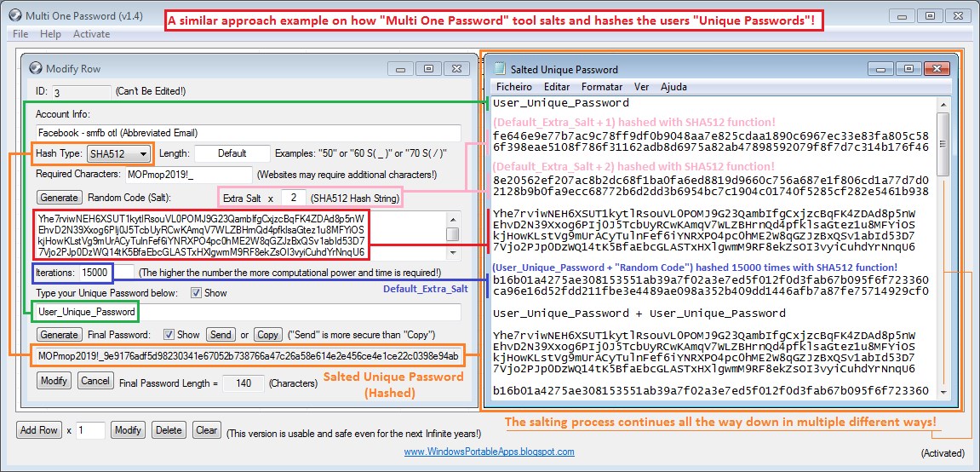The width and height of the screenshot is (980, 472).
Task: Click down arrow of salt text area scrollbar
Action: pyautogui.click(x=452, y=252)
